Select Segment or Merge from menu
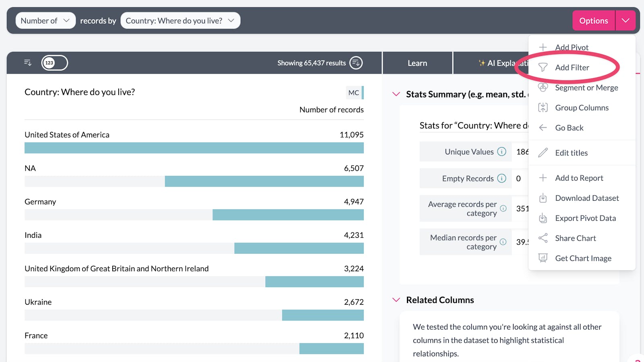The width and height of the screenshot is (644, 362). [x=586, y=88]
